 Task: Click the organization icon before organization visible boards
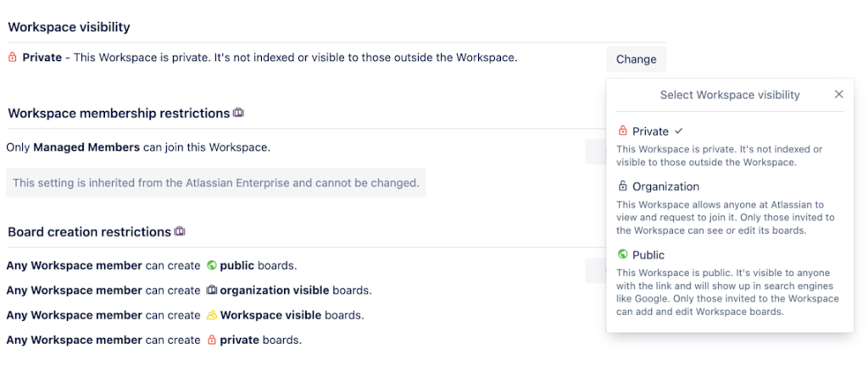tap(212, 290)
